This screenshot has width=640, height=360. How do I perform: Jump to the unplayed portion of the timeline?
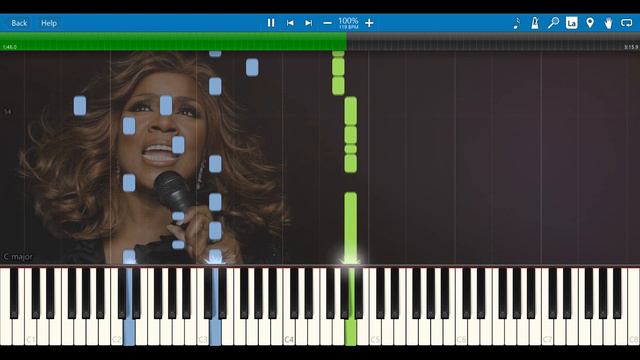[x=493, y=41]
